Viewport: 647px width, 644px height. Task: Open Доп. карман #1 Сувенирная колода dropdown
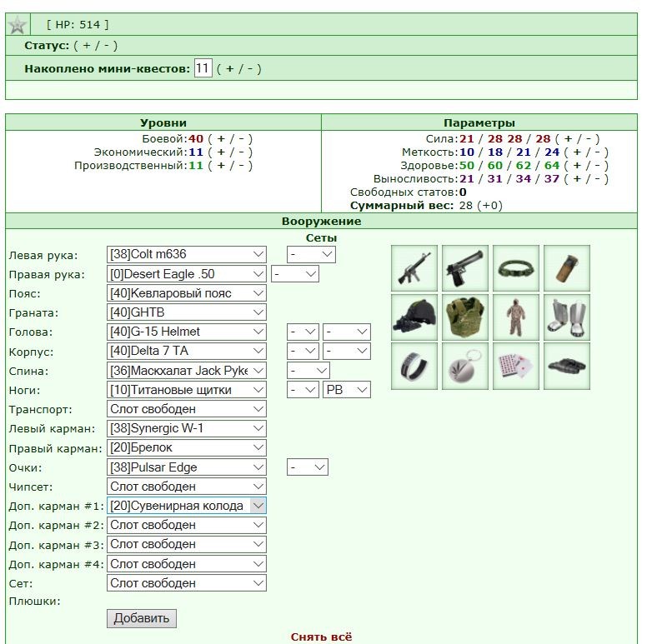tap(187, 506)
